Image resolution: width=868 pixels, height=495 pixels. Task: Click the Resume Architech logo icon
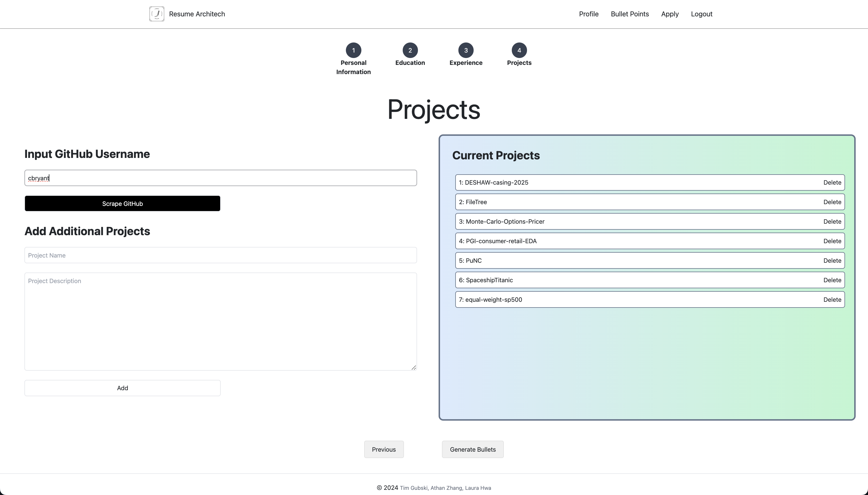pos(157,14)
